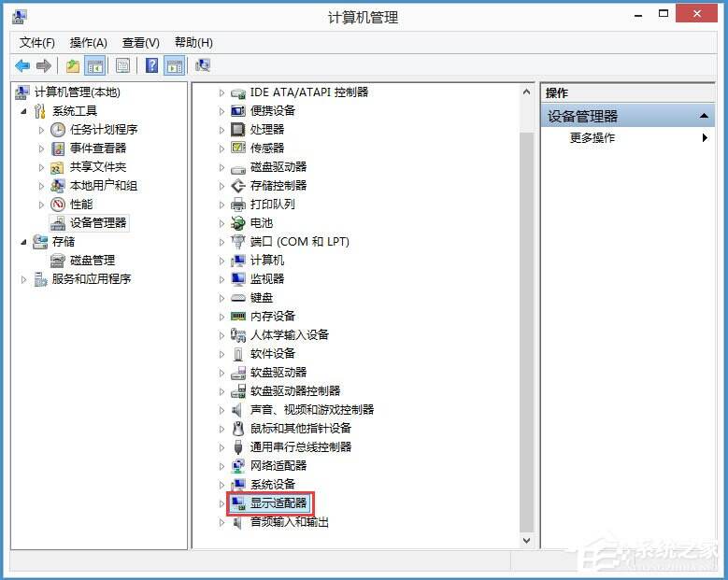Click the Properties toolbar icon
The height and width of the screenshot is (580, 728).
point(122,66)
